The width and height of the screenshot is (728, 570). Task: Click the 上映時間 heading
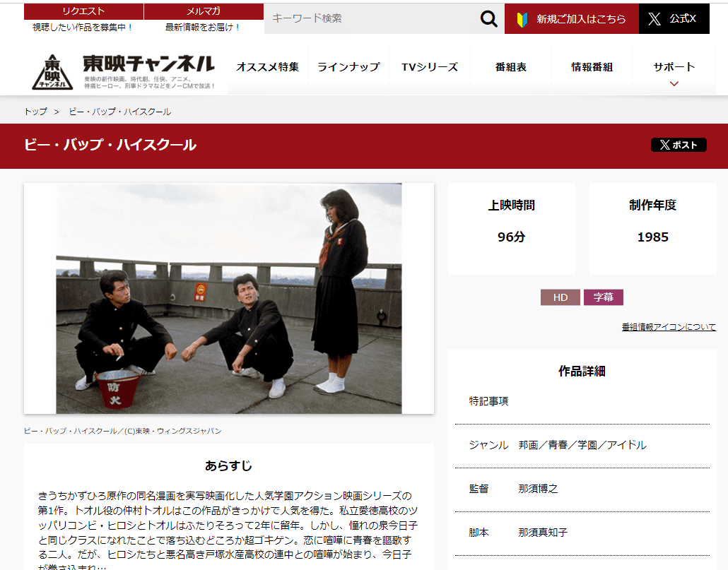511,205
